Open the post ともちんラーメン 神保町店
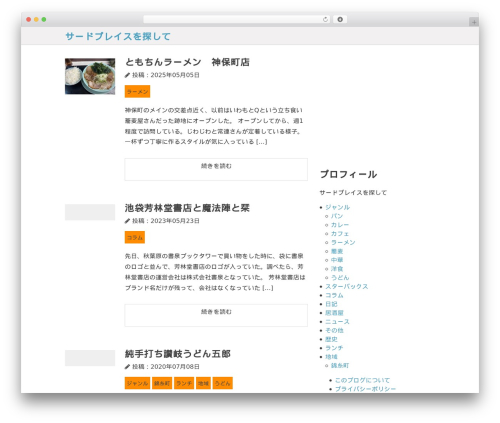The width and height of the screenshot is (500, 423). point(187,62)
